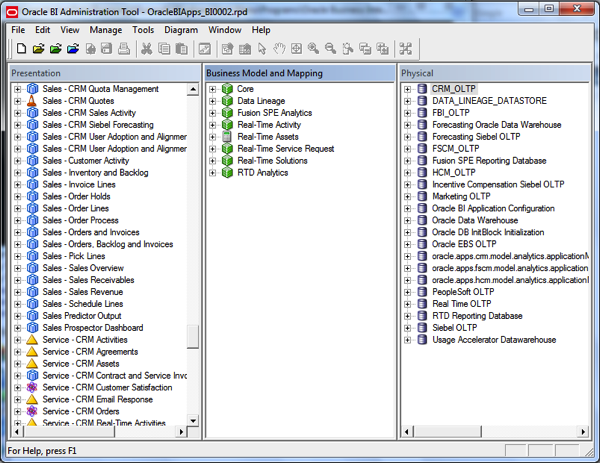Click the Oracle logo in title bar
Image resolution: width=600 pixels, height=463 pixels.
(12, 12)
